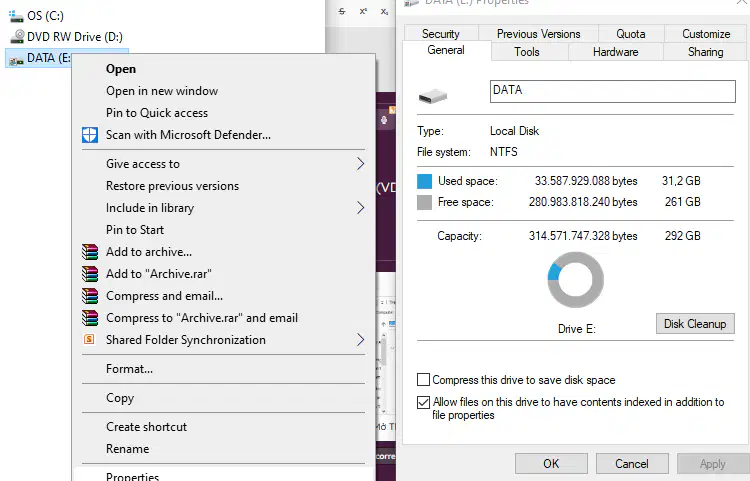Screen dimensions: 750x481
Task: Click the Disk Cleanup button
Action: click(x=695, y=324)
